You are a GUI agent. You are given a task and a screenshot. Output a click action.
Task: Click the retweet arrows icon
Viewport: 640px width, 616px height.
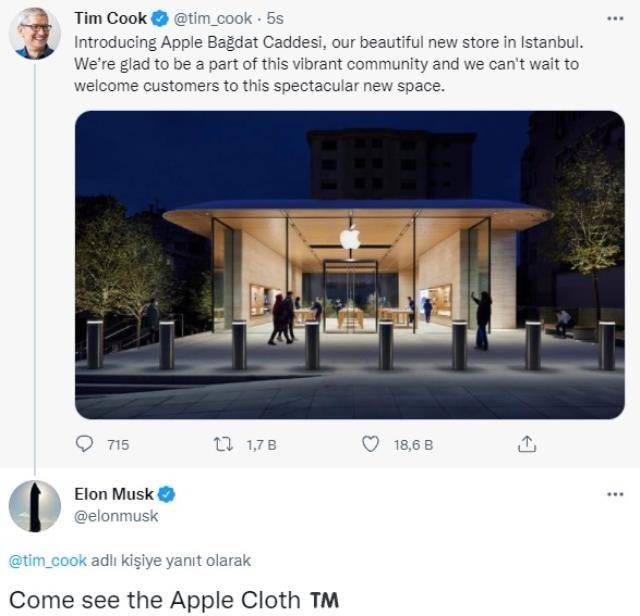click(223, 444)
